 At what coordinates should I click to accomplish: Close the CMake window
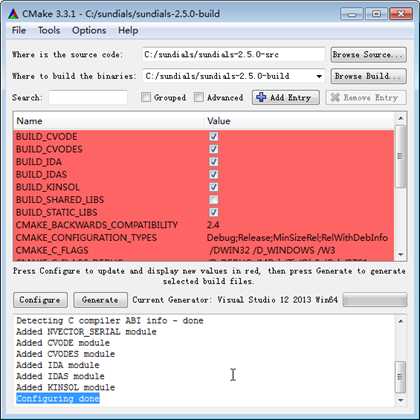pyautogui.click(x=401, y=14)
